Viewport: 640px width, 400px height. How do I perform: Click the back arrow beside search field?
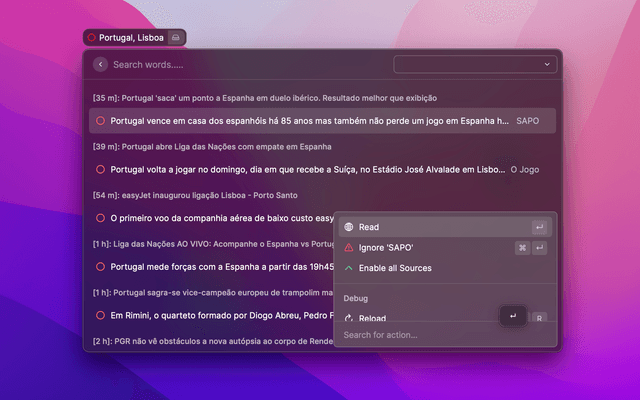click(100, 64)
